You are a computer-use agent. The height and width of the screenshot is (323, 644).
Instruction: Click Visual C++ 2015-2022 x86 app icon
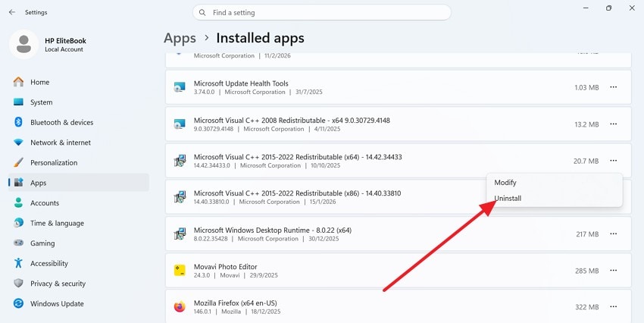click(x=180, y=197)
